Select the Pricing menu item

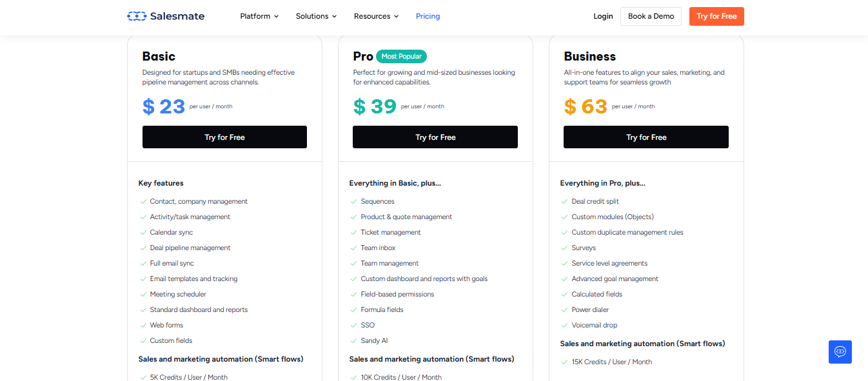pos(428,16)
